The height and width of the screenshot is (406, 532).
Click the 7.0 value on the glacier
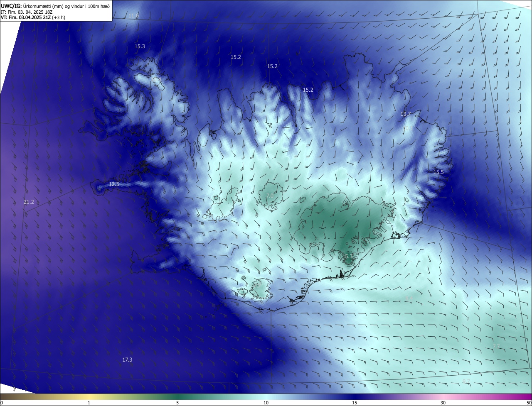(270, 196)
